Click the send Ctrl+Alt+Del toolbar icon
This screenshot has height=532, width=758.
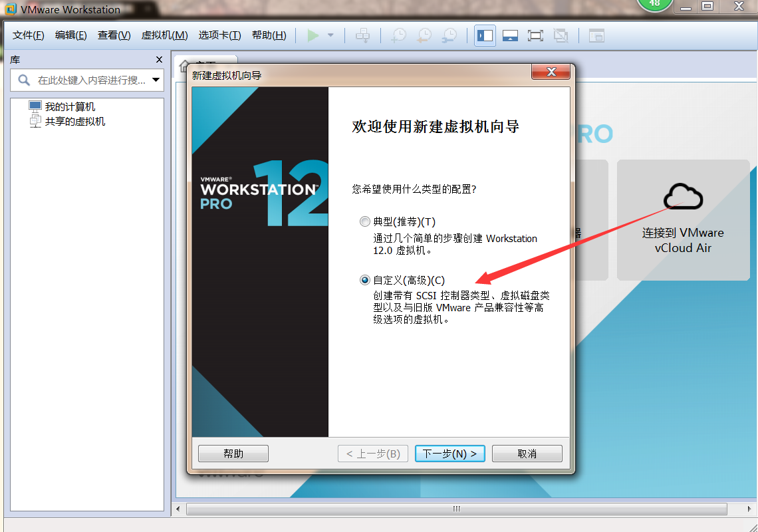point(362,35)
